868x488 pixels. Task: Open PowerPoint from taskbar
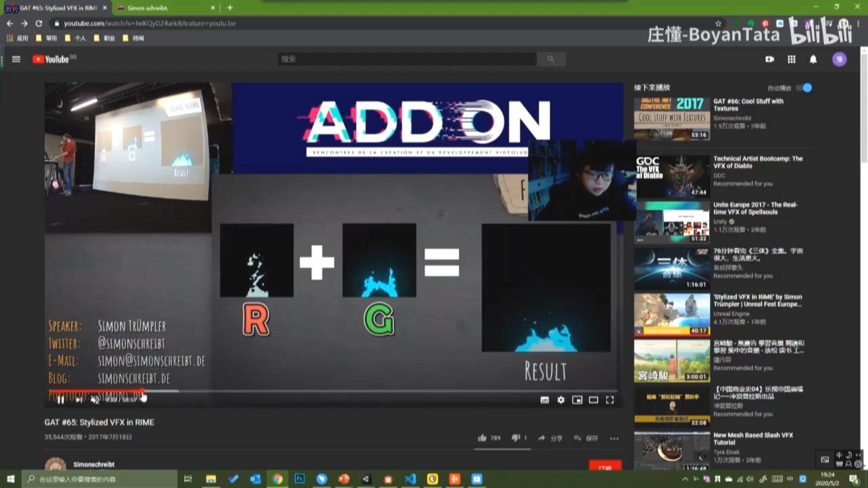point(344,479)
